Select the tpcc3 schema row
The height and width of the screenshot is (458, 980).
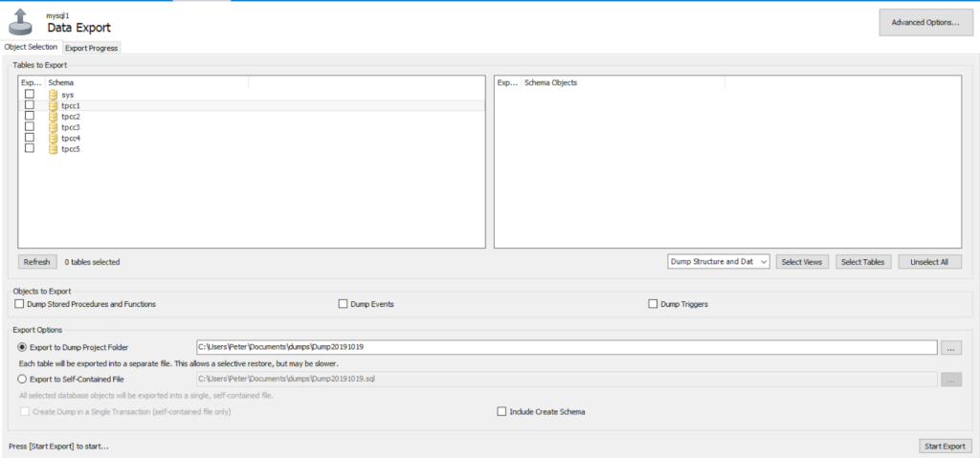[252, 127]
